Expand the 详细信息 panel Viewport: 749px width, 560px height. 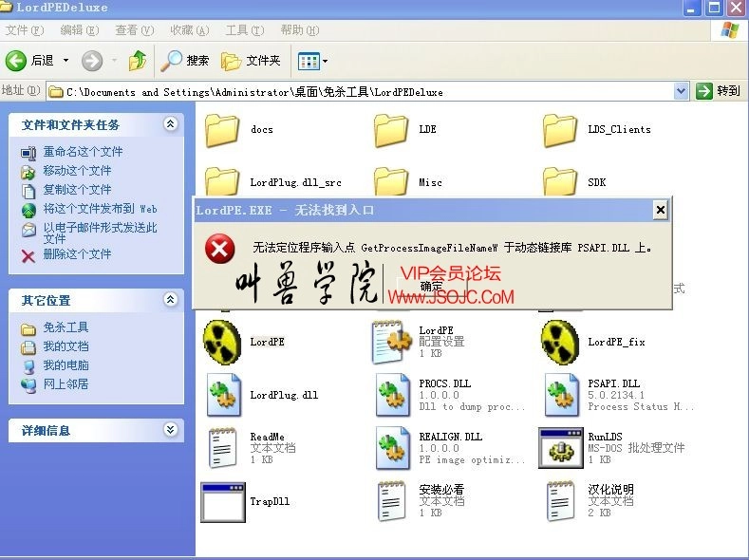tap(170, 430)
